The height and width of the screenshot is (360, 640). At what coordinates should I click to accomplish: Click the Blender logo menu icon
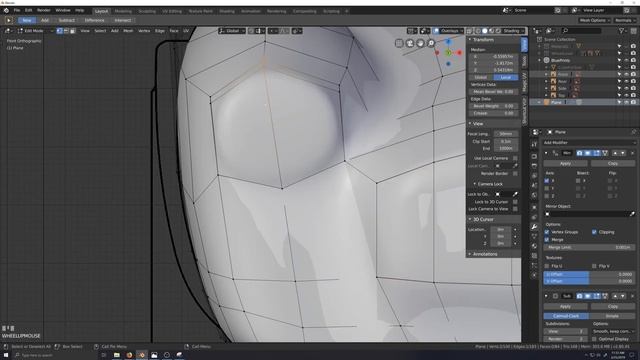pyautogui.click(x=6, y=10)
